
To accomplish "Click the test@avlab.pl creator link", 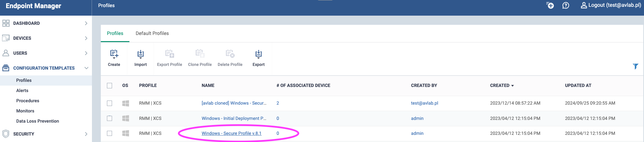I will click(x=424, y=103).
